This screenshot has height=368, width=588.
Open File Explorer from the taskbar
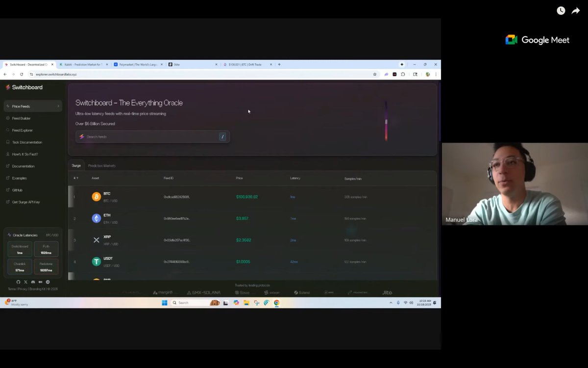[246, 303]
